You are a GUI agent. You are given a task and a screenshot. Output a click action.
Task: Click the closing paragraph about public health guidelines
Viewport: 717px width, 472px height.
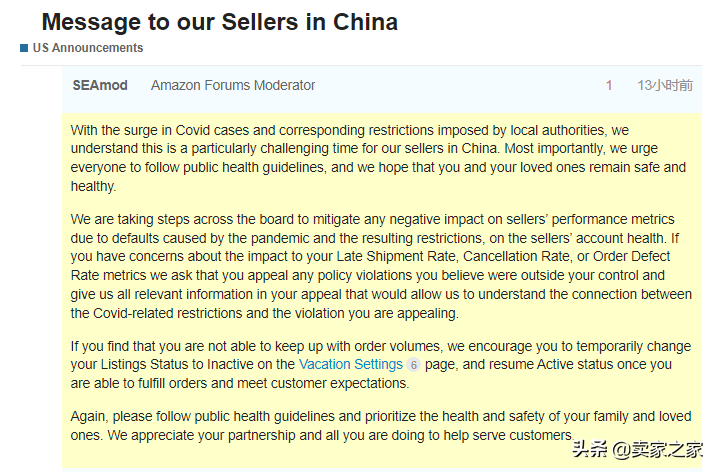click(380, 426)
